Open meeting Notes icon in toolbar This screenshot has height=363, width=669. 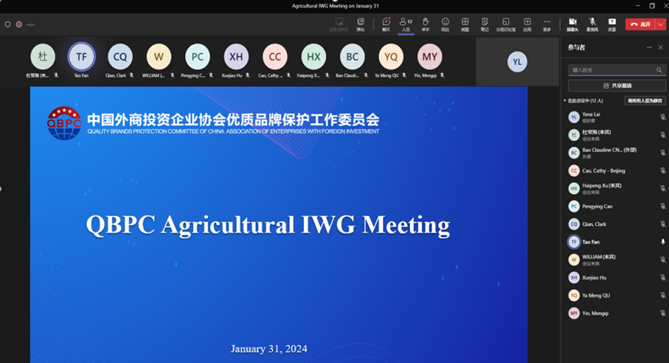click(485, 24)
